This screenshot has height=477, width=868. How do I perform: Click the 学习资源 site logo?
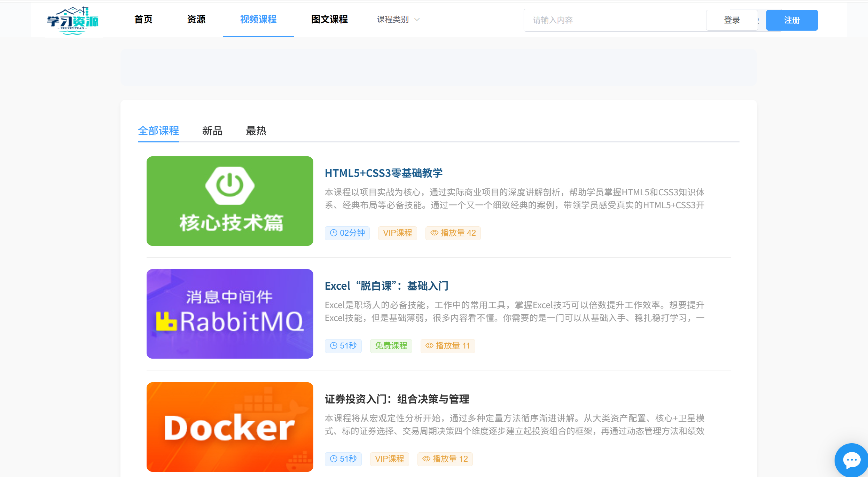tap(73, 20)
